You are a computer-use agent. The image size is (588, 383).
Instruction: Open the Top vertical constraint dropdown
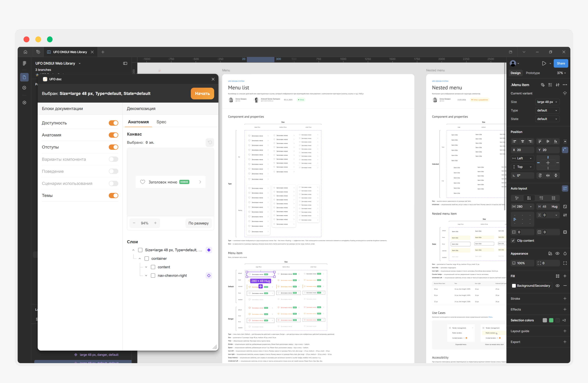[522, 167]
